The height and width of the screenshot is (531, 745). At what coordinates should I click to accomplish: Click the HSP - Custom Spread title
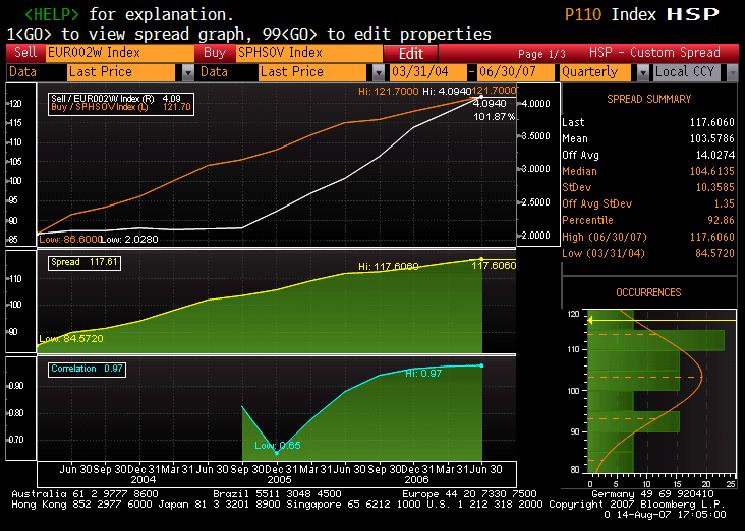click(x=655, y=53)
